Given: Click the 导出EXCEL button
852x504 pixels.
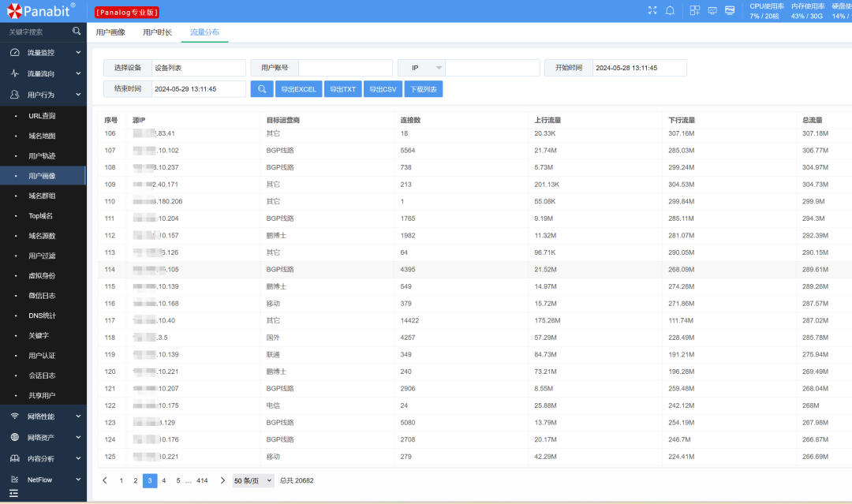Looking at the screenshot, I should point(299,89).
